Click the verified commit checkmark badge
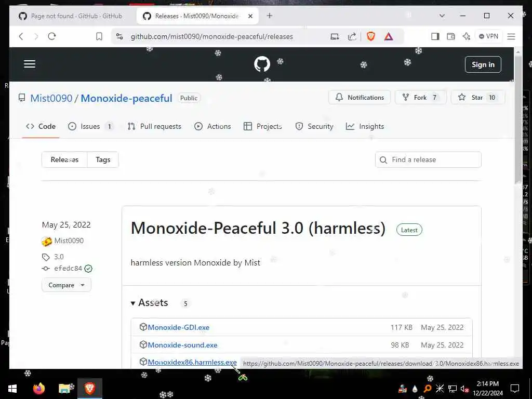The image size is (532, 399). pos(88,269)
